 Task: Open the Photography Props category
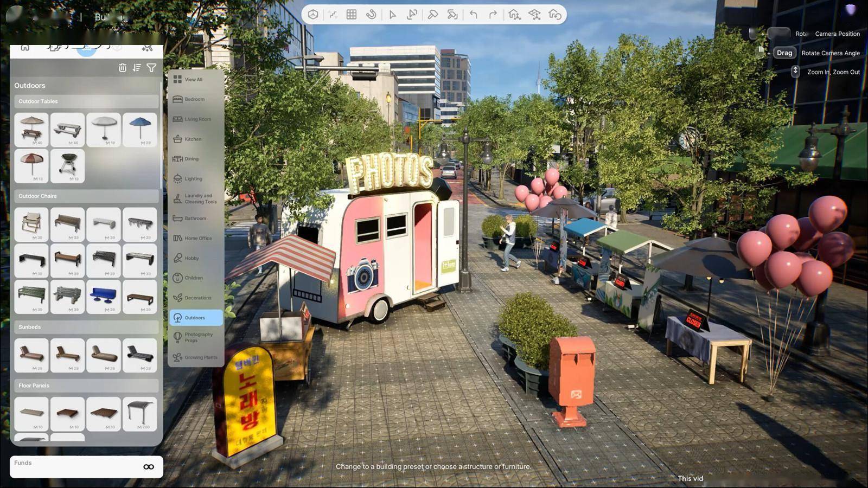(196, 337)
